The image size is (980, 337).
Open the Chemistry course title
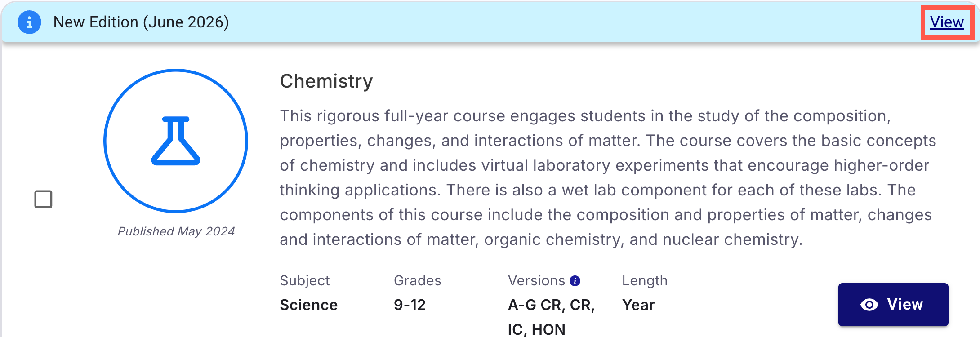(326, 81)
